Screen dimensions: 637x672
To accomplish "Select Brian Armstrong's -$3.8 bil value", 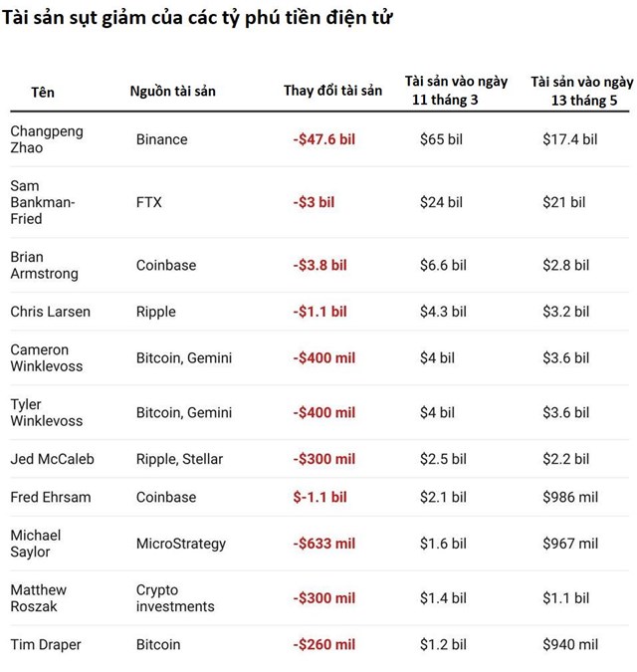I will [x=320, y=265].
